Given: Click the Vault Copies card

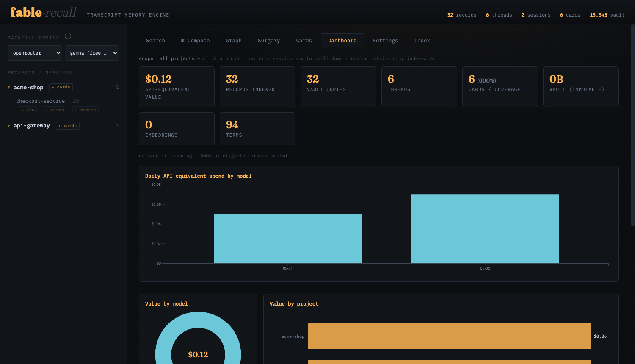Looking at the screenshot, I should click(x=338, y=87).
